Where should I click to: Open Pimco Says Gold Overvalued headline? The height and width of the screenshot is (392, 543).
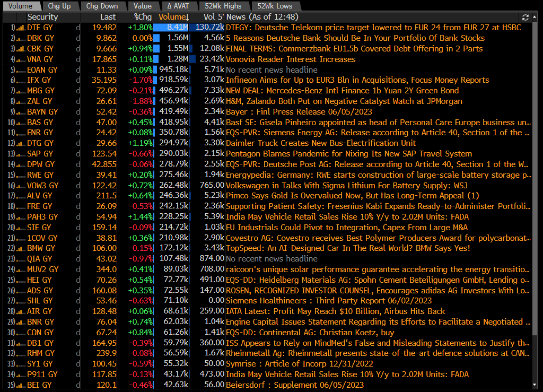352,196
